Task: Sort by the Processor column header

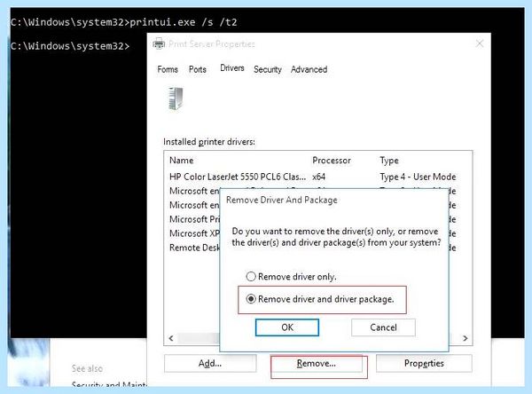Action: 332,161
